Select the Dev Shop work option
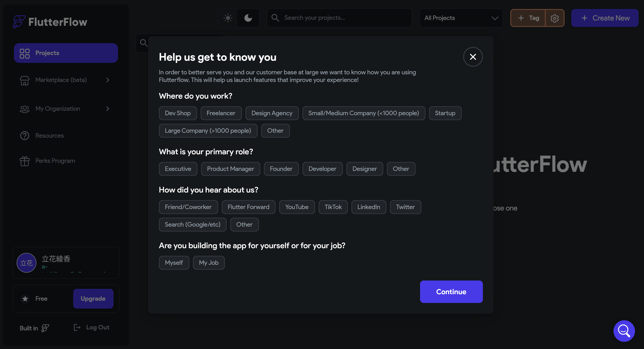Image resolution: width=644 pixels, height=349 pixels. pos(178,113)
